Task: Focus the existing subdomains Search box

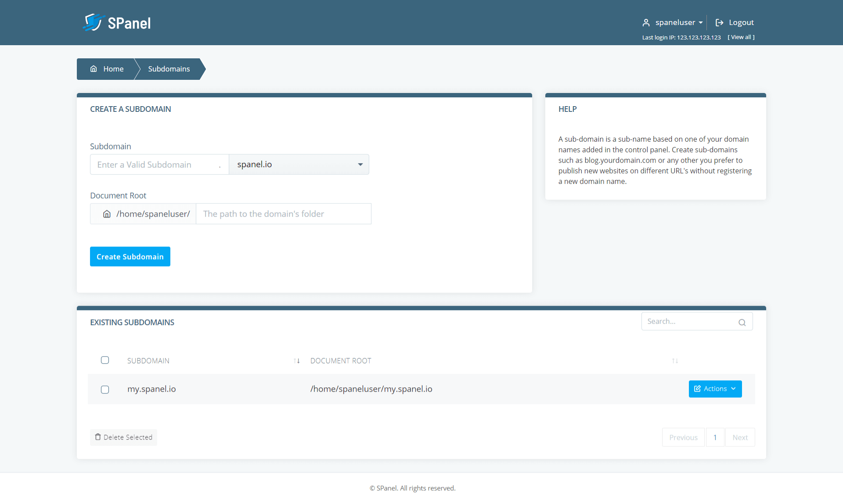Action: 697,322
